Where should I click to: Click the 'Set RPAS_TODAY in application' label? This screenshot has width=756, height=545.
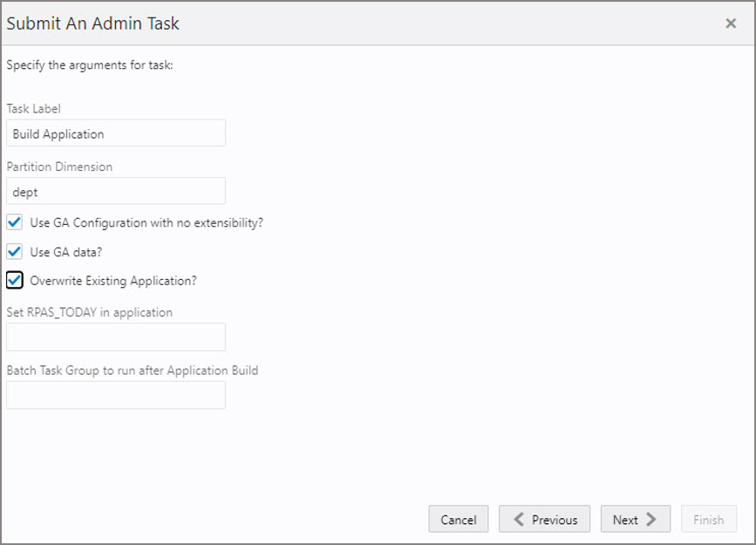(89, 312)
